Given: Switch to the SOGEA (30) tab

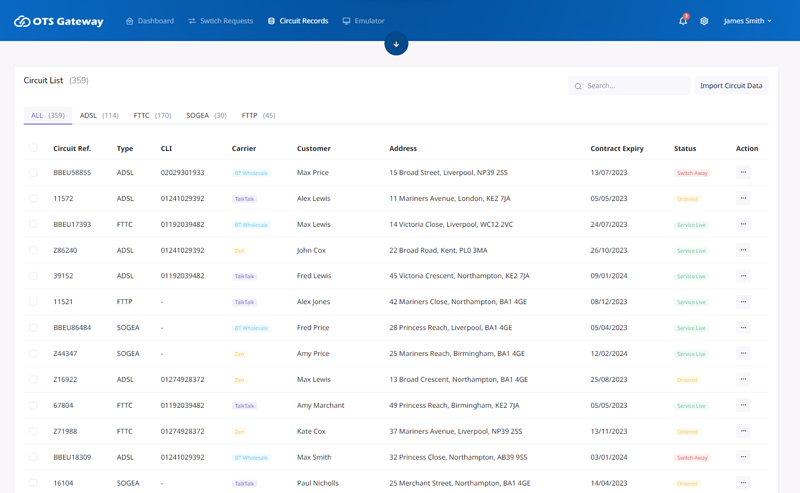Looking at the screenshot, I should coord(206,115).
